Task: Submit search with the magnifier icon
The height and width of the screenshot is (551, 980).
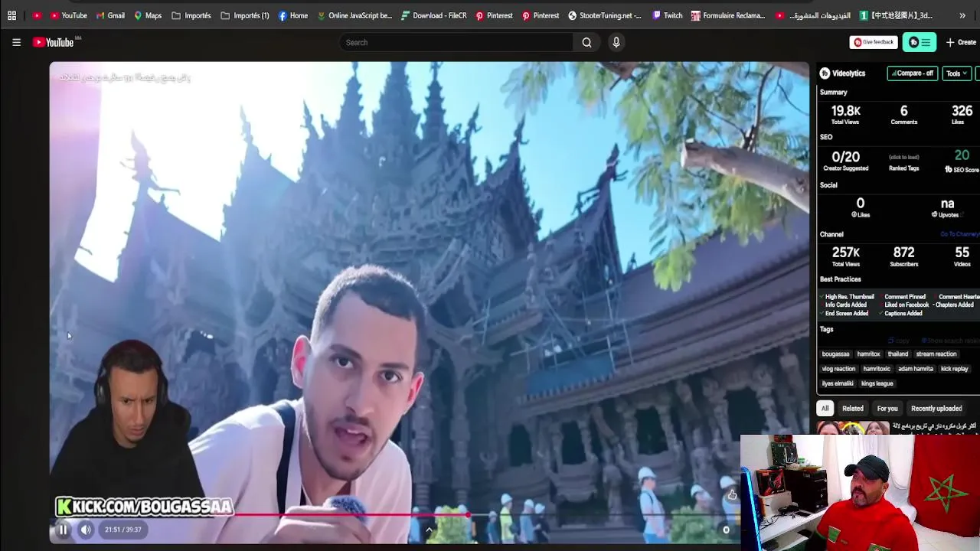Action: pos(586,42)
